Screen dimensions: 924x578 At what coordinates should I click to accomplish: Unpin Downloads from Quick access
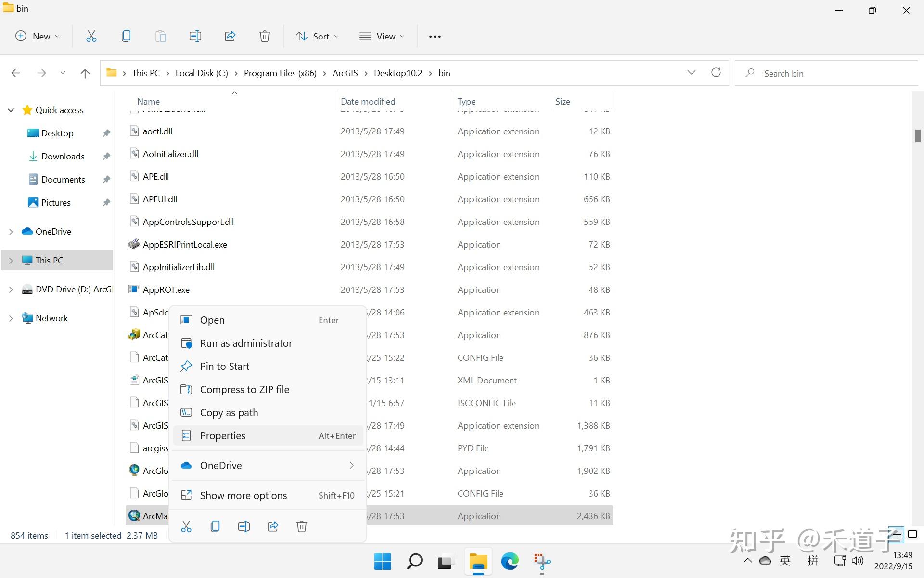(x=106, y=156)
